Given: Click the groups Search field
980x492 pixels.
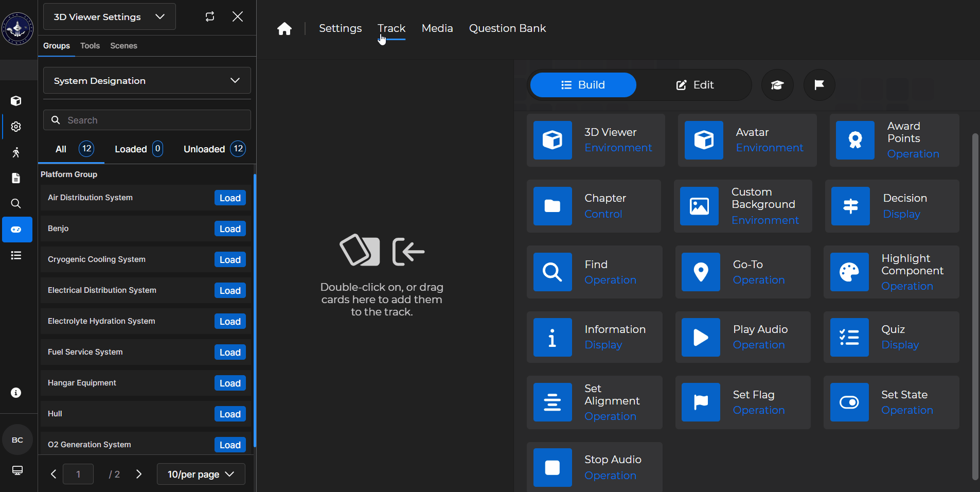Looking at the screenshot, I should point(147,120).
